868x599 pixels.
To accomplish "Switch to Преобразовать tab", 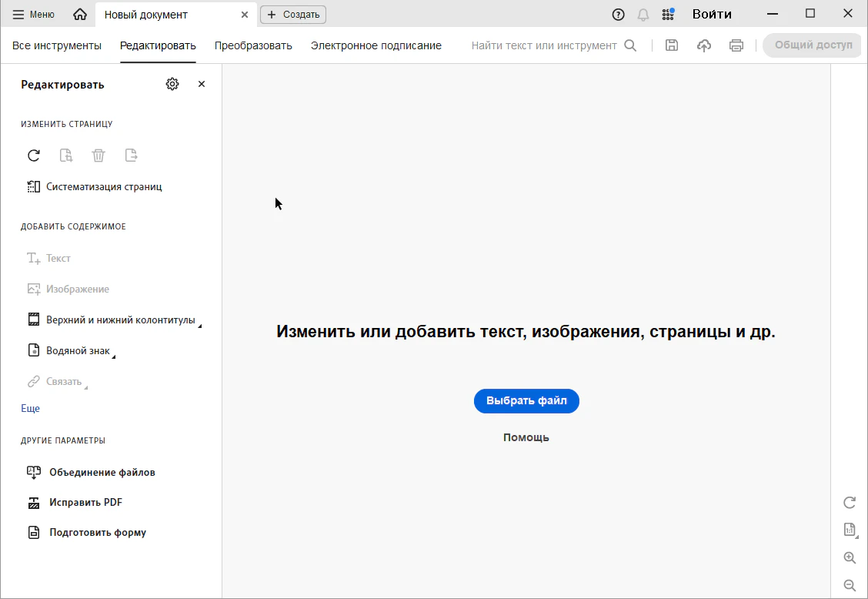I will click(x=253, y=45).
